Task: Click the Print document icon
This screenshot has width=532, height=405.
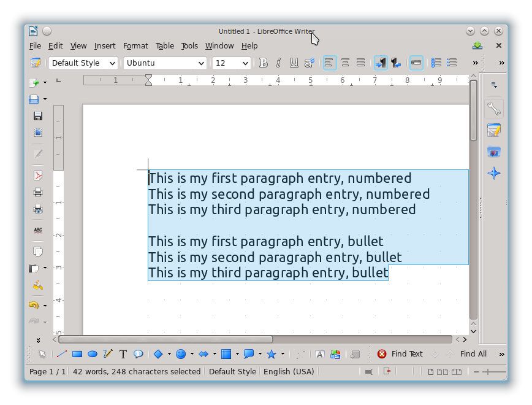Action: click(x=38, y=192)
